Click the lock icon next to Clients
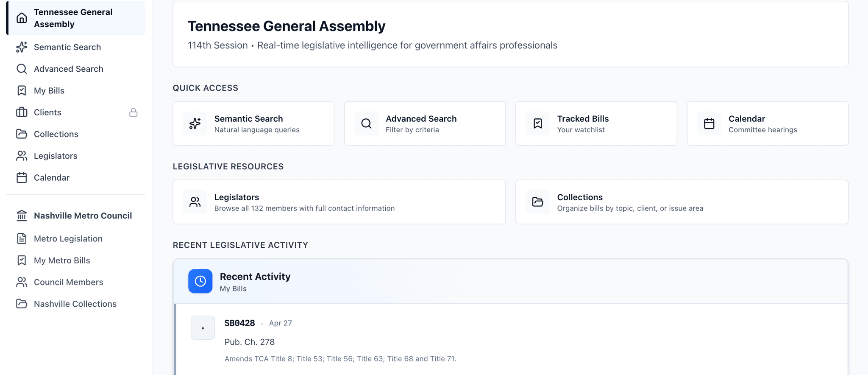The image size is (868, 375). 134,112
